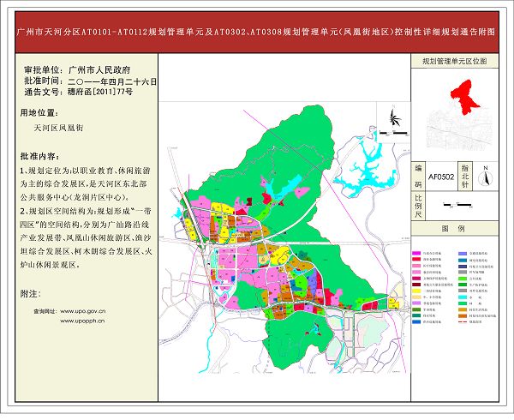
Task: Click the 批准内容 heading
Action: click(x=39, y=157)
